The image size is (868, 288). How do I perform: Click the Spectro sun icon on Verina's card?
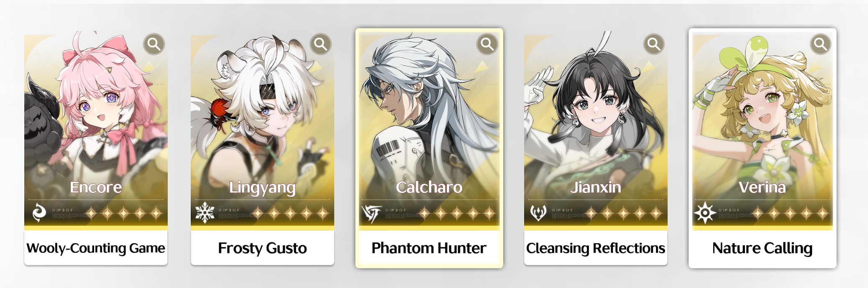coord(705,213)
